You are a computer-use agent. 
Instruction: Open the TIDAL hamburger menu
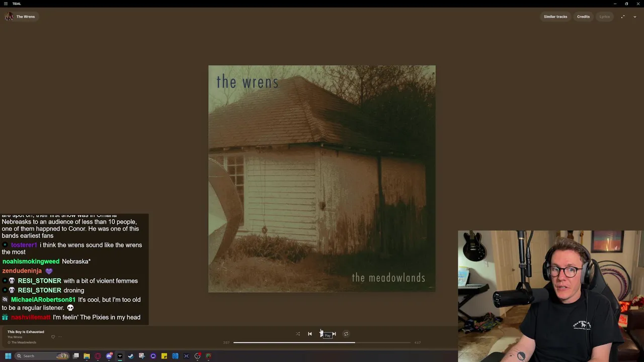click(6, 4)
